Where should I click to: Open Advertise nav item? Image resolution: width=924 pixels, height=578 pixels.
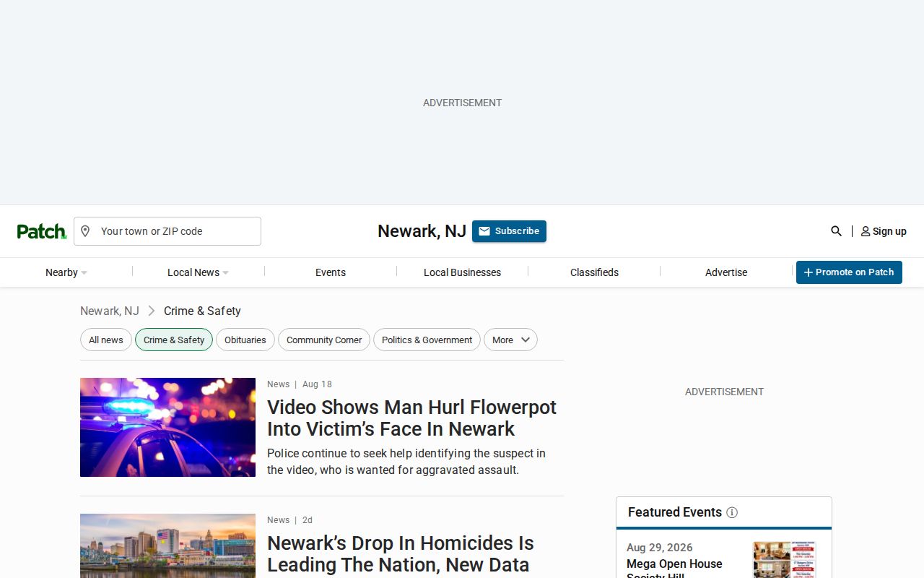coord(726,272)
